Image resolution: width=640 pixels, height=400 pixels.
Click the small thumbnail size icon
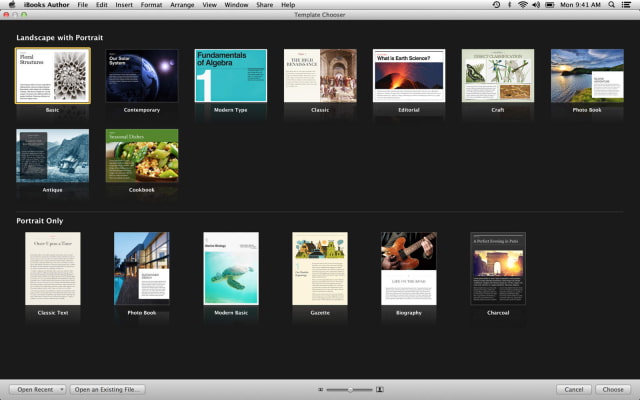(320, 389)
